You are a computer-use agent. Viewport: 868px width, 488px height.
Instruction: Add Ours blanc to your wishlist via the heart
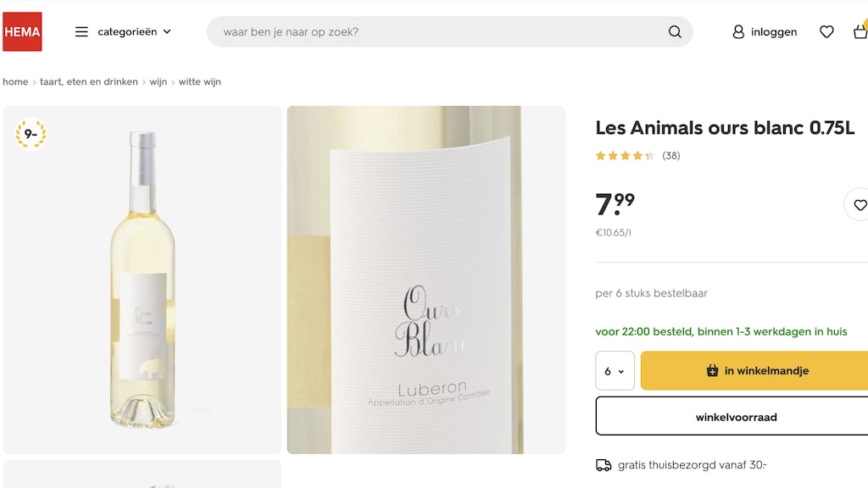click(860, 205)
